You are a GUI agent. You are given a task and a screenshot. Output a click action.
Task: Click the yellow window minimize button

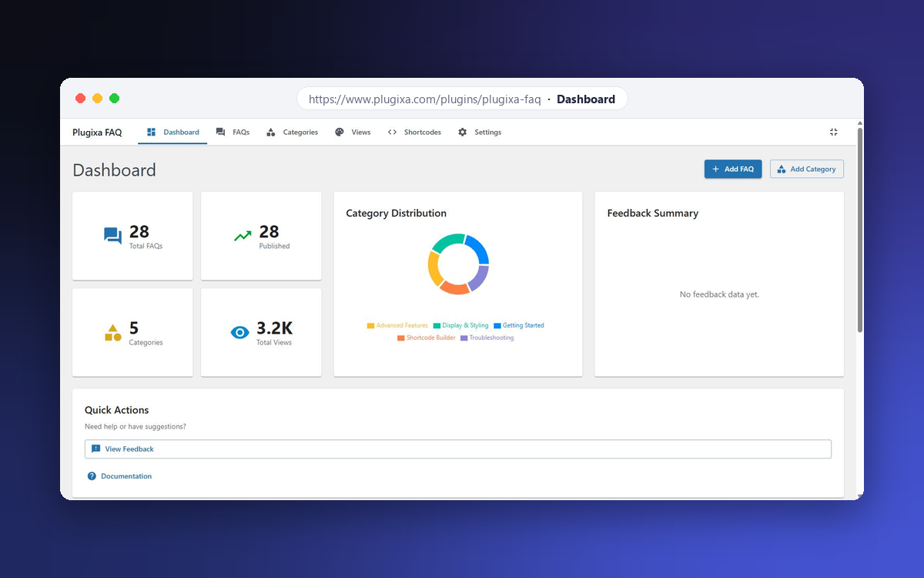pyautogui.click(x=97, y=98)
